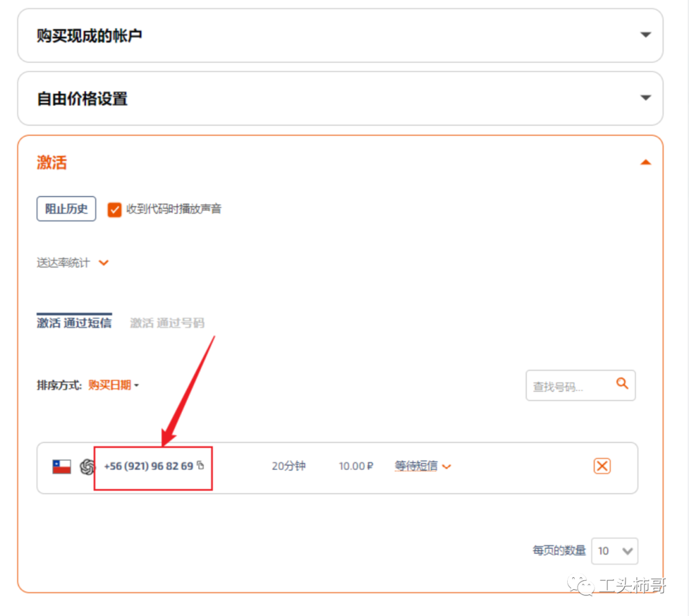Copy the phone number using copy icon

[200, 466]
